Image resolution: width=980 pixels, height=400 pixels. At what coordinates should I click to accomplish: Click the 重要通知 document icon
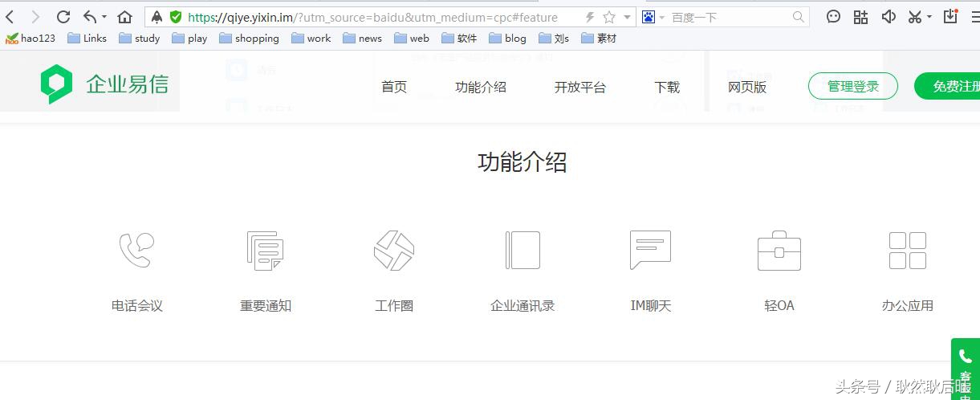tap(265, 250)
